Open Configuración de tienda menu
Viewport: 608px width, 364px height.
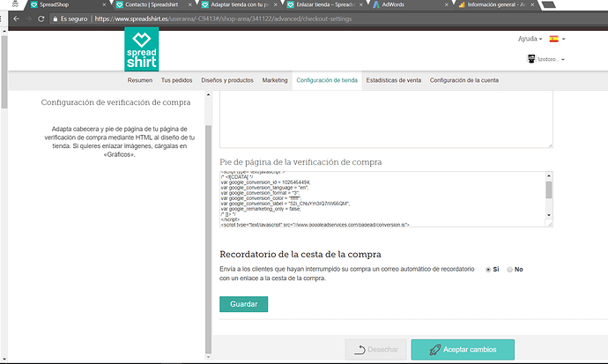pos(327,80)
